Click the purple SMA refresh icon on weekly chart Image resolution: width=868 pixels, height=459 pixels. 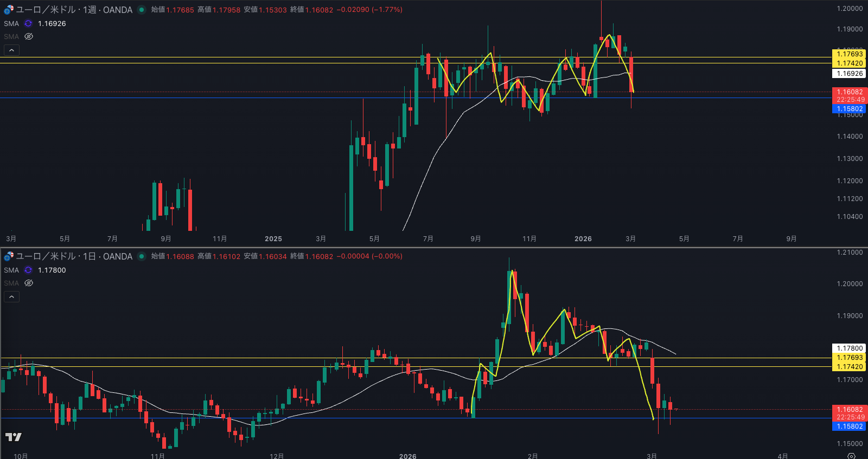[28, 24]
